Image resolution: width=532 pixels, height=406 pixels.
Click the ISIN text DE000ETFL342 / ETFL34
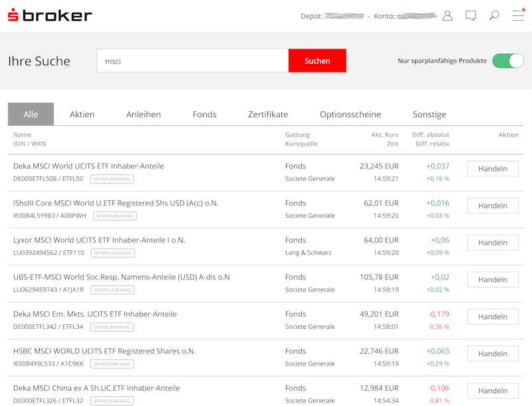[48, 327]
